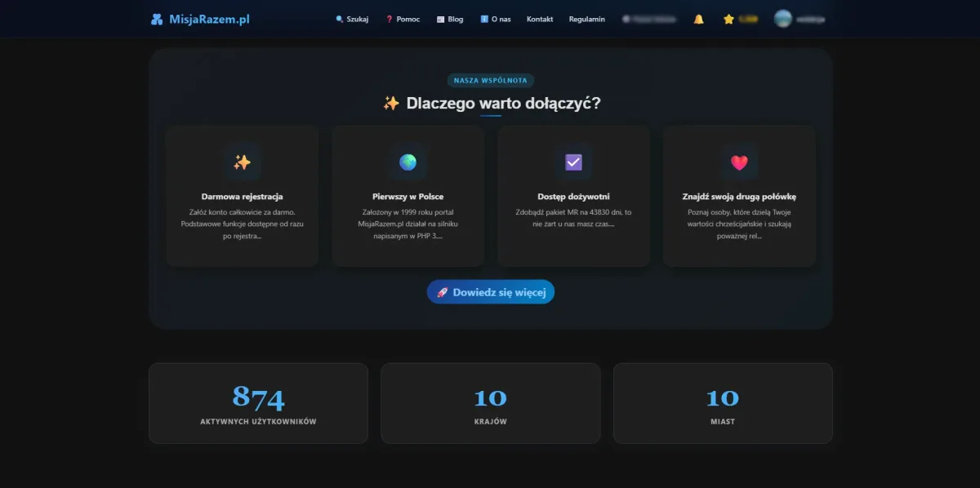
Task: Select the Darmowa rejestracja card title
Action: pos(243,197)
